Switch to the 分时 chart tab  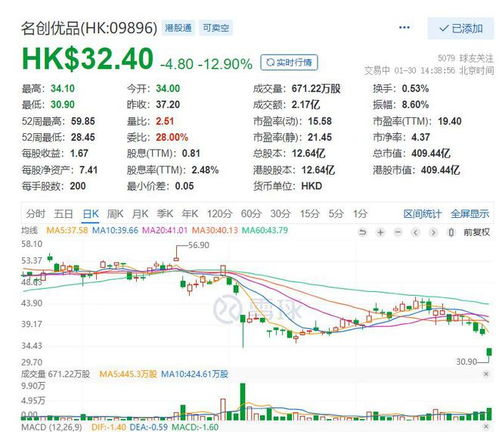point(35,214)
